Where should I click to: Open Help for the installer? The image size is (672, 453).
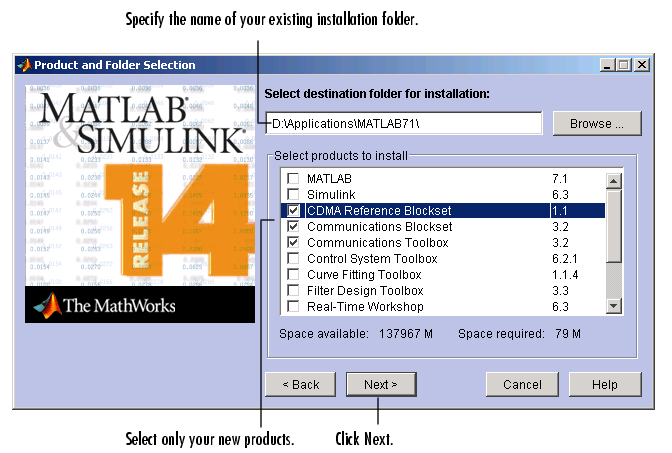(x=605, y=384)
